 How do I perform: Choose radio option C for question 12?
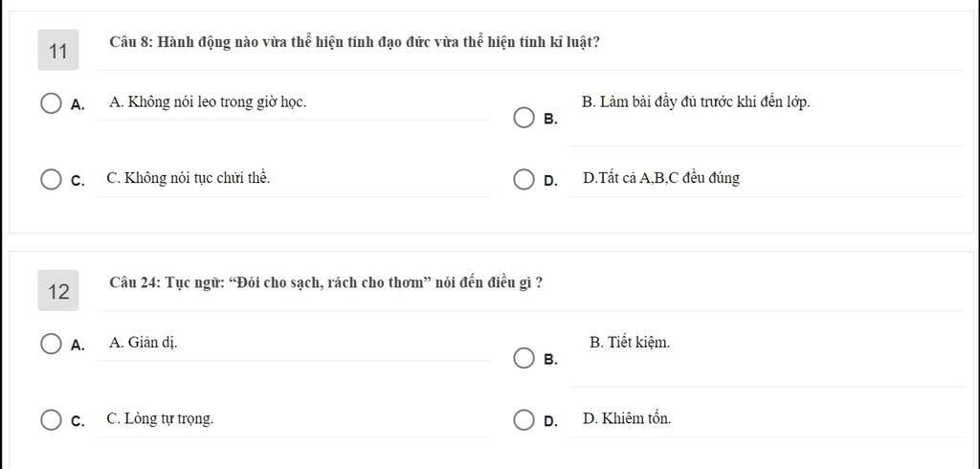[51, 419]
